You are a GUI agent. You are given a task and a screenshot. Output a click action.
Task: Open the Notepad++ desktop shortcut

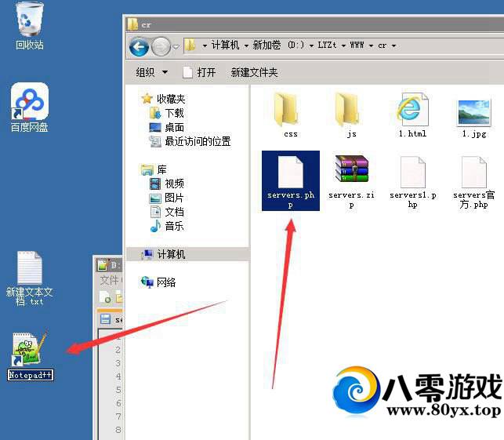tap(30, 351)
